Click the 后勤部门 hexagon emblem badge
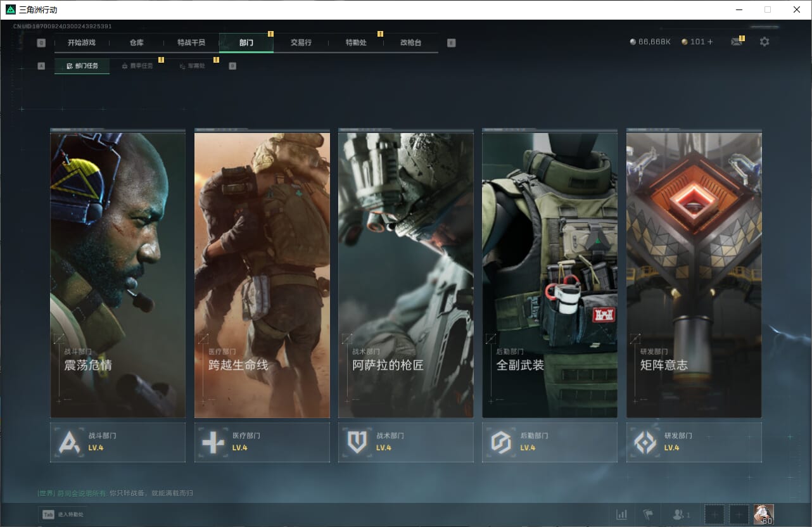The image size is (812, 527). [501, 442]
